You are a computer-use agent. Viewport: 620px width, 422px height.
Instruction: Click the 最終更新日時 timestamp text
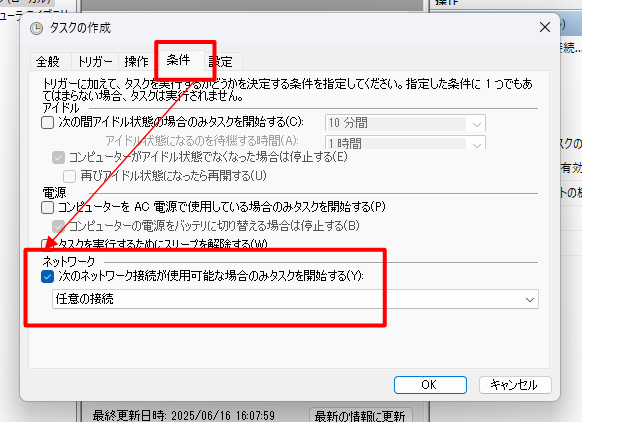[183, 416]
